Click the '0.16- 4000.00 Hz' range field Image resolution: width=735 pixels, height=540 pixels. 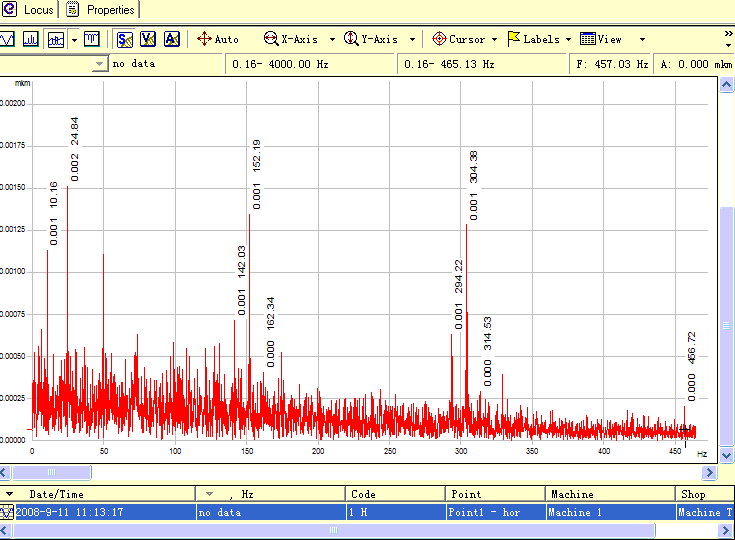coord(310,64)
